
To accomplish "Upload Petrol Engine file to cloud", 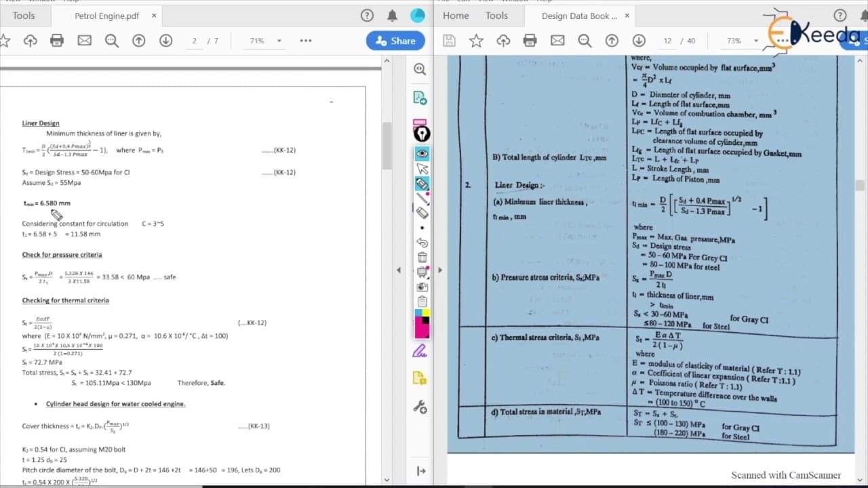I will click(31, 41).
